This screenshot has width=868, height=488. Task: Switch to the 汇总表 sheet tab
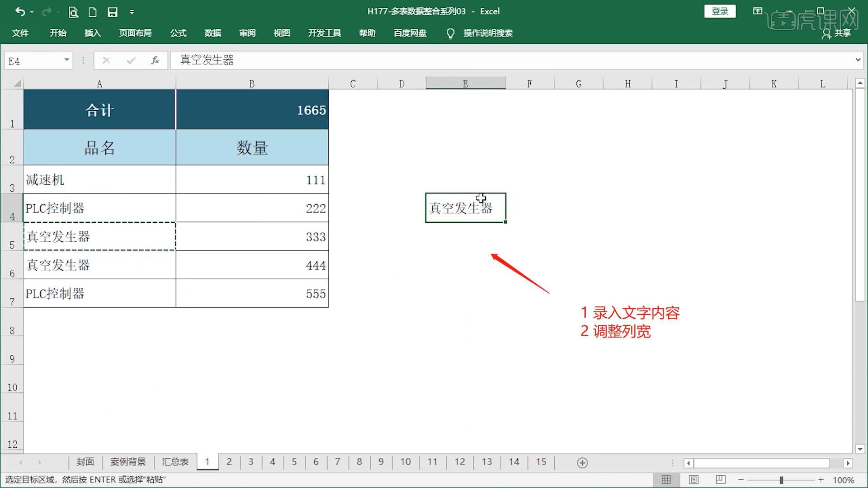(175, 462)
